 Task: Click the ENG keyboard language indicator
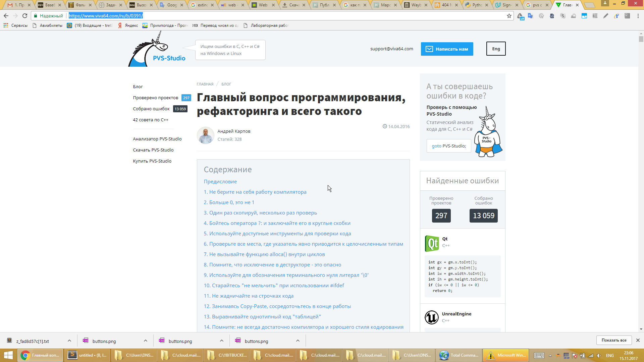click(610, 355)
